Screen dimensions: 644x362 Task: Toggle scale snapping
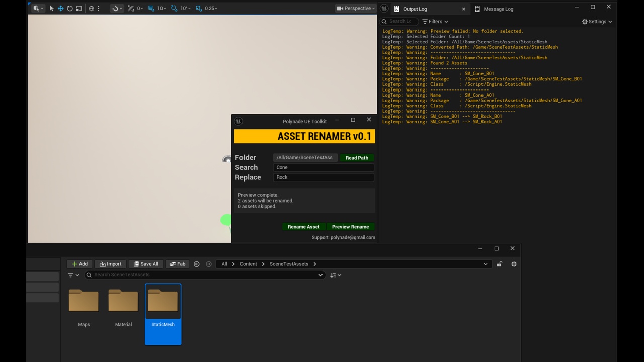tap(199, 8)
